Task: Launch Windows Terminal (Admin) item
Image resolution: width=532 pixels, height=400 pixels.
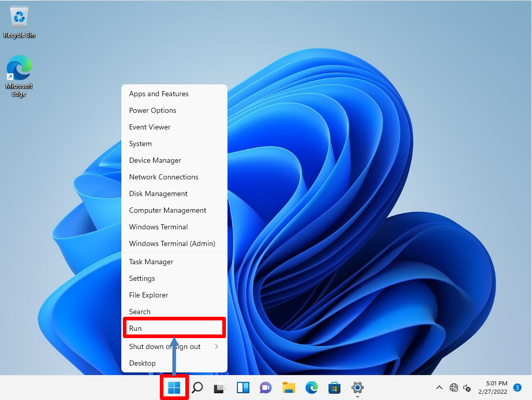Action: coord(174,243)
